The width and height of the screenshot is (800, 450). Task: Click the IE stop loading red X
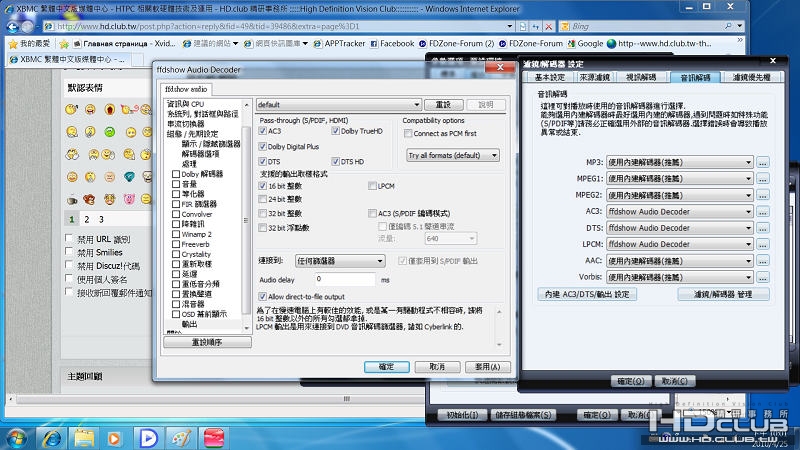click(548, 27)
